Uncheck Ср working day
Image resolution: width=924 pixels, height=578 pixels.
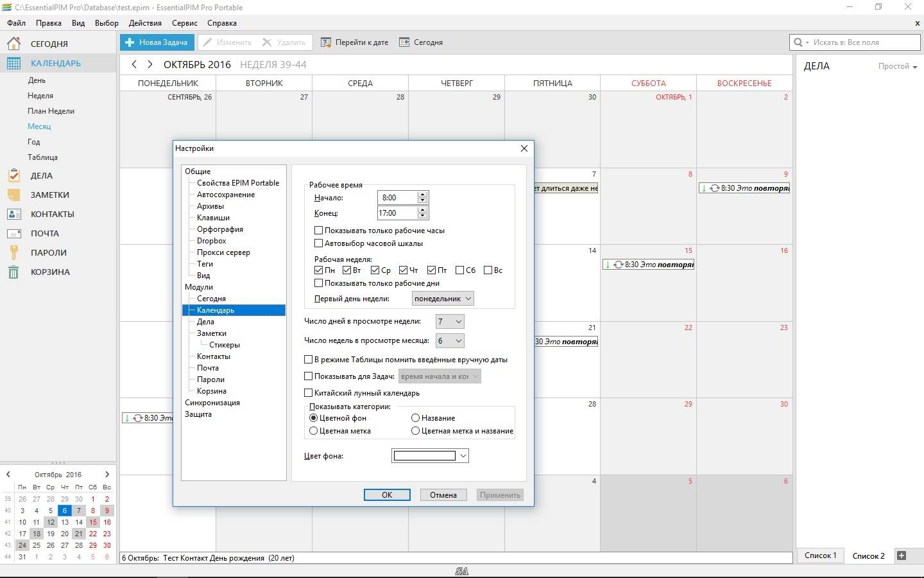[375, 270]
